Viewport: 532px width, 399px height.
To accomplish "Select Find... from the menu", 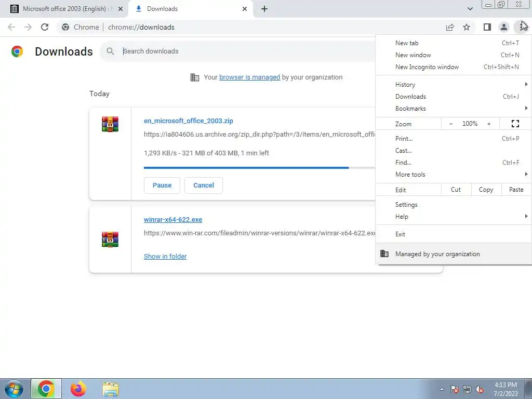I will (x=454, y=162).
